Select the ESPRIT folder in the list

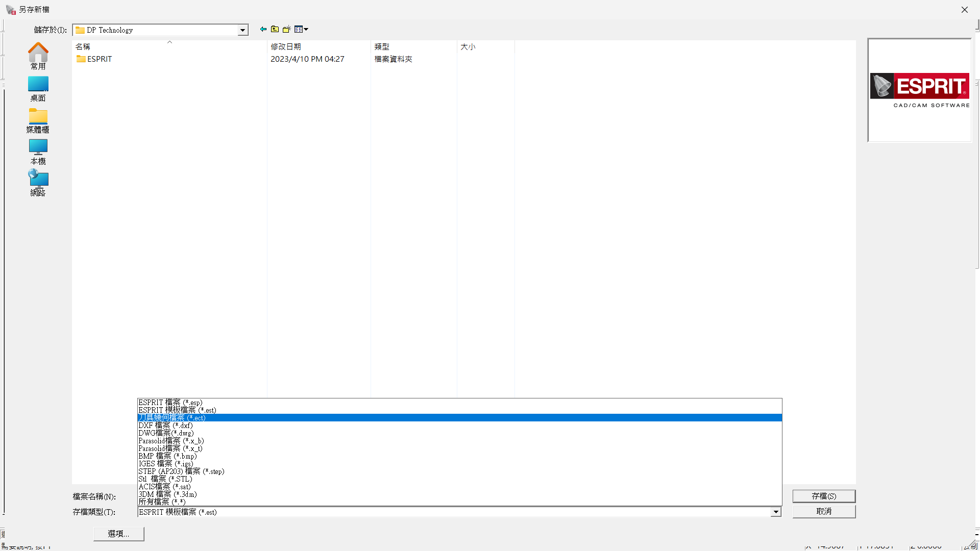point(99,59)
